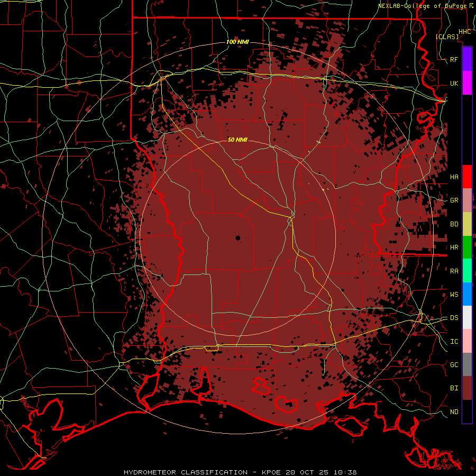Click the "UK" legend label
This screenshot has width=476, height=476.
(454, 83)
